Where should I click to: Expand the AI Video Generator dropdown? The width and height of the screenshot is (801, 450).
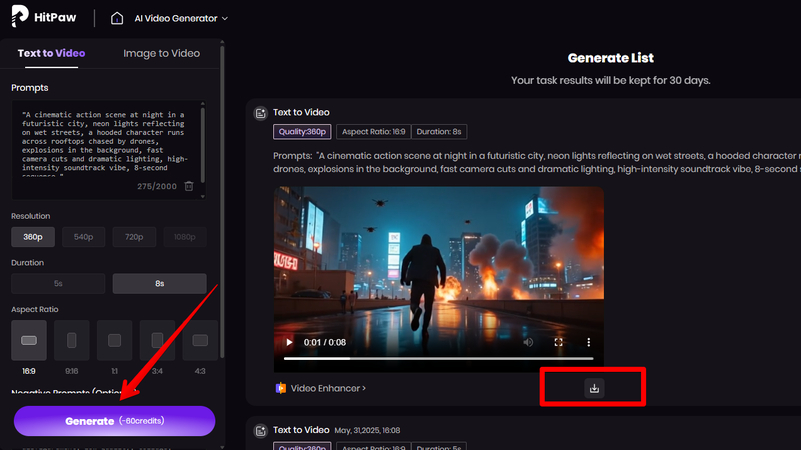181,18
